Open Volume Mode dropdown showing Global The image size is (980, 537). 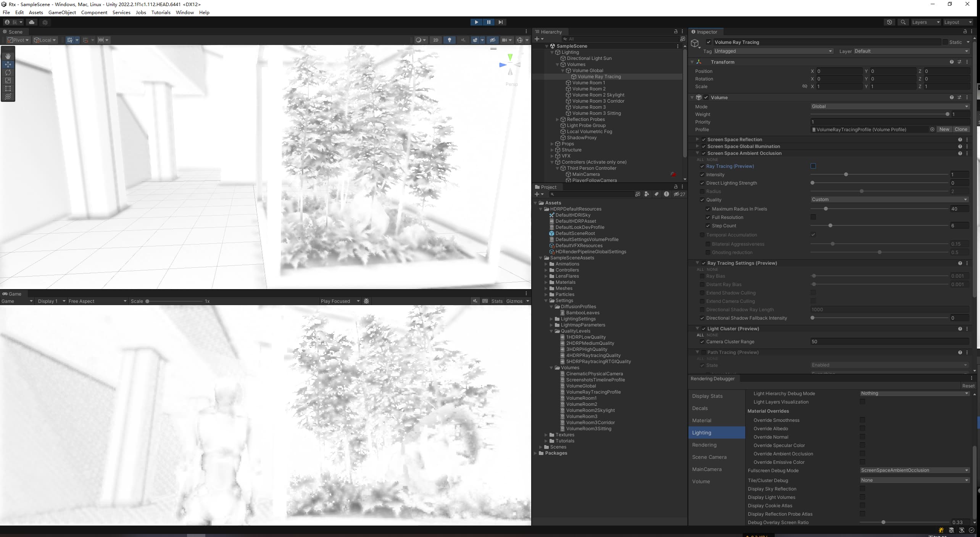(890, 106)
